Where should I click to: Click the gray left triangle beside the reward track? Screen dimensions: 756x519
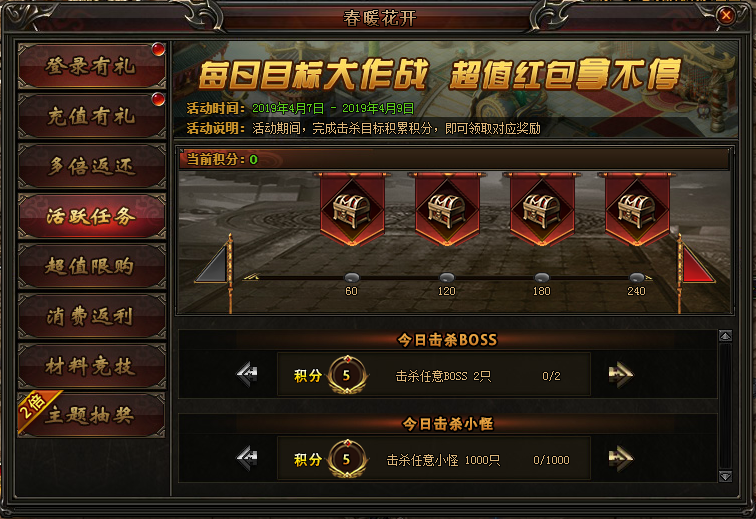214,264
